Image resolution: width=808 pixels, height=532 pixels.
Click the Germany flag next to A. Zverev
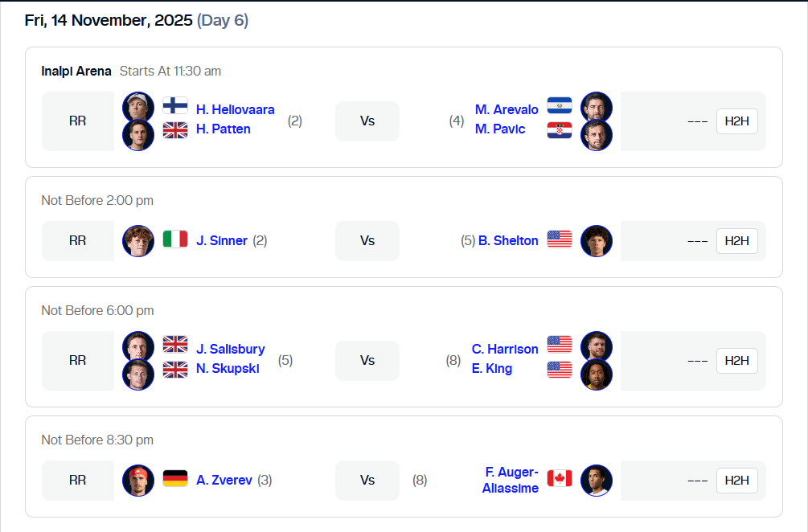pyautogui.click(x=174, y=479)
